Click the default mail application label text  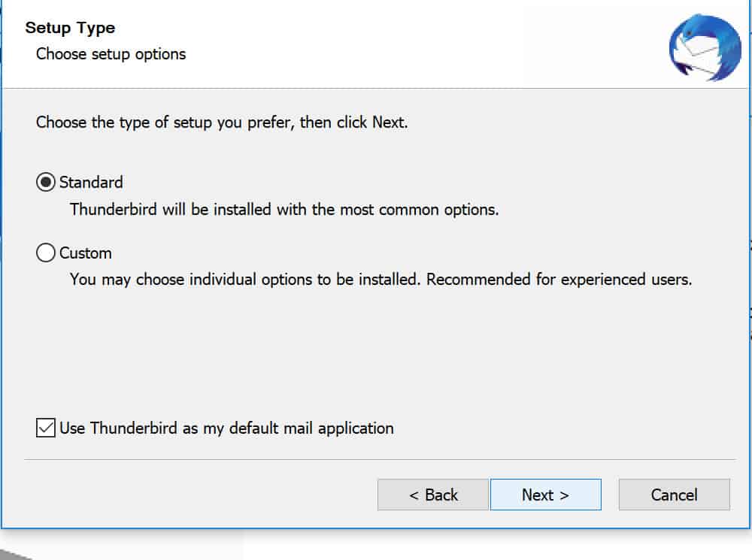[x=226, y=428]
